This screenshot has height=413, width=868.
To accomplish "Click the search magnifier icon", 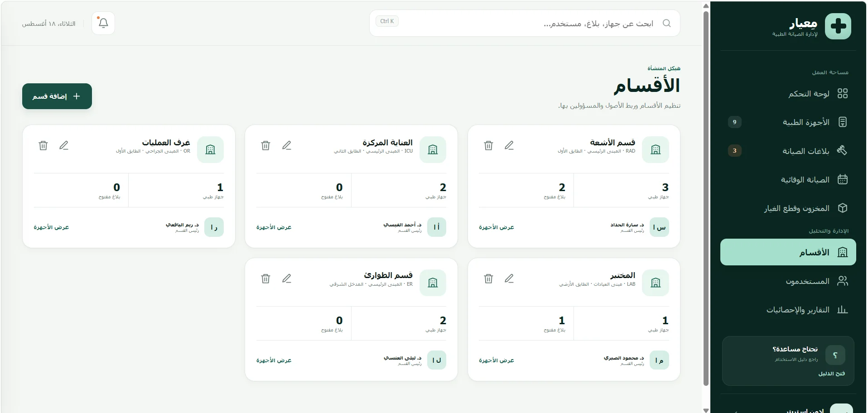I will point(666,23).
